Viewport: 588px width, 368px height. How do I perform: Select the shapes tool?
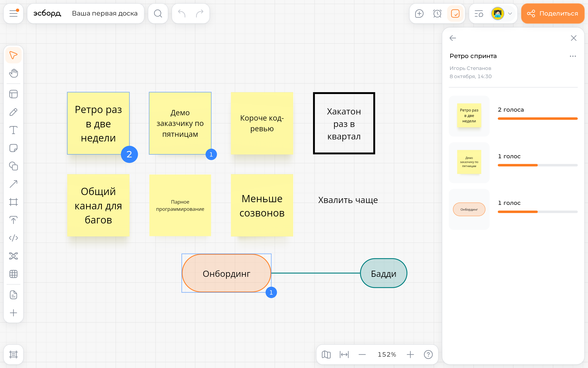tap(14, 166)
